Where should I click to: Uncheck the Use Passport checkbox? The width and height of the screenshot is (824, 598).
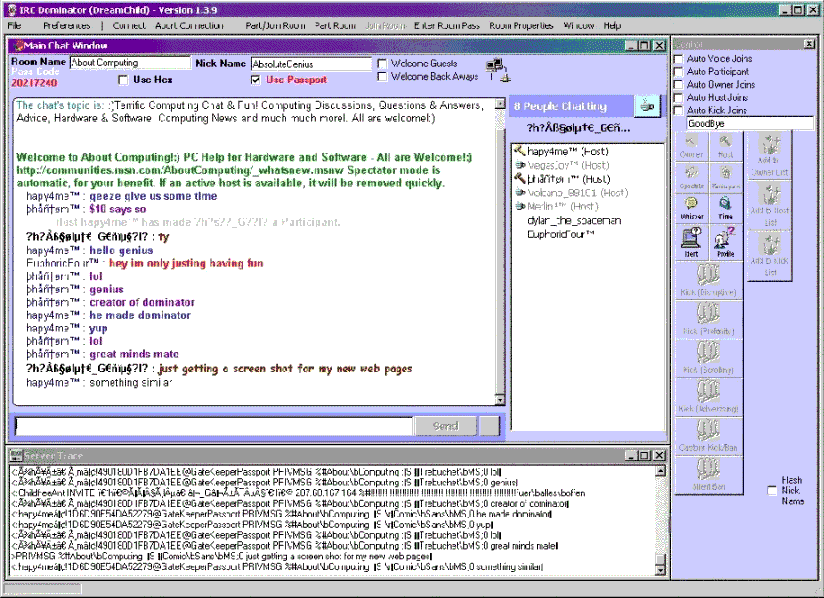pyautogui.click(x=256, y=80)
